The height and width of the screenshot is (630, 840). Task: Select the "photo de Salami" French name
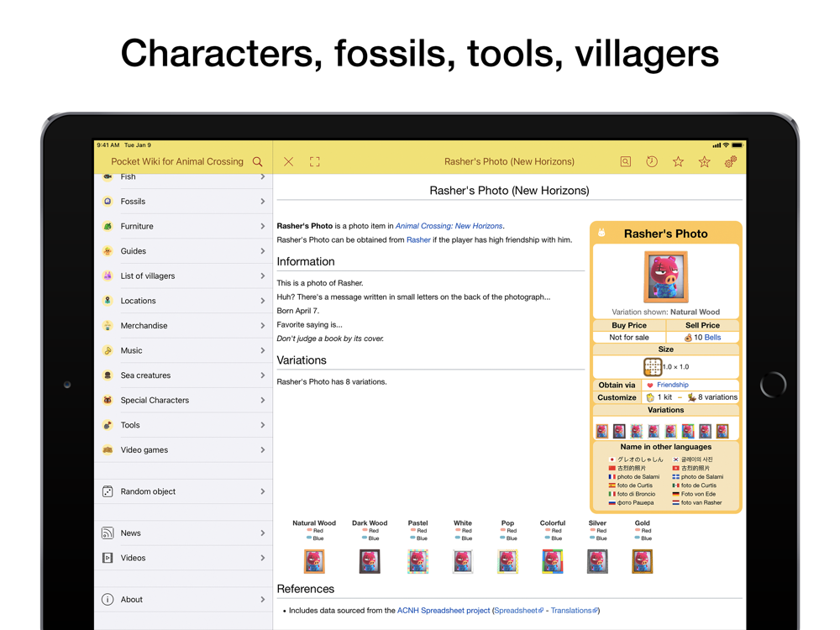[x=638, y=477]
